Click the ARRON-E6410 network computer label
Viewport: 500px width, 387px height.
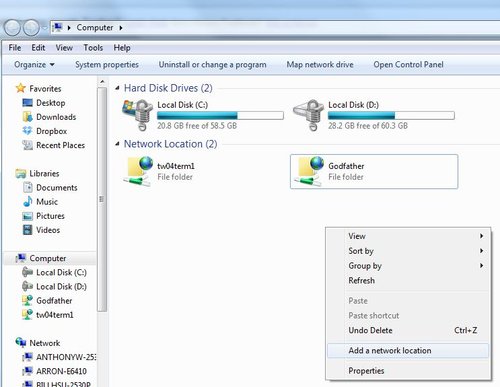coord(61,371)
